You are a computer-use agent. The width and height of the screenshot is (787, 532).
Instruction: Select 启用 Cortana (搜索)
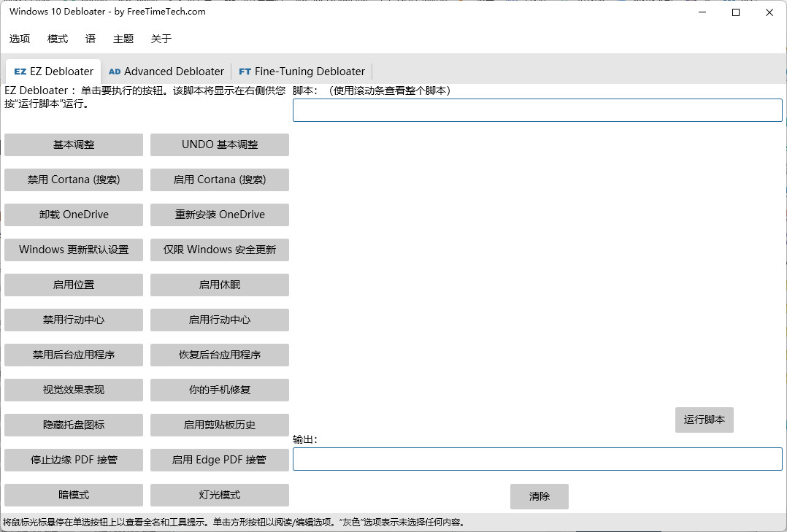click(220, 180)
